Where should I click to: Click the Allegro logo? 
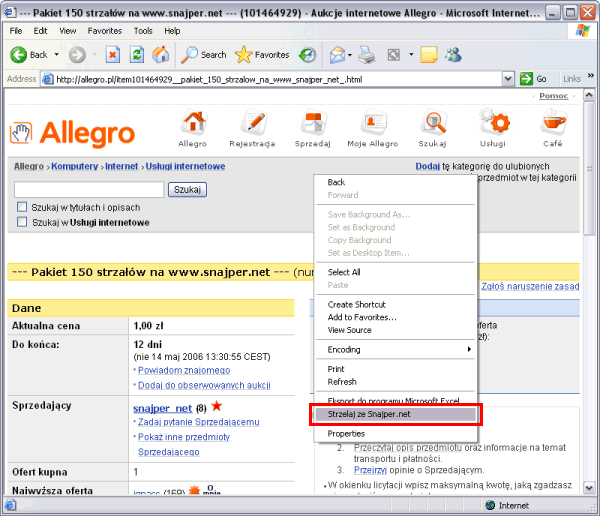tap(72, 133)
